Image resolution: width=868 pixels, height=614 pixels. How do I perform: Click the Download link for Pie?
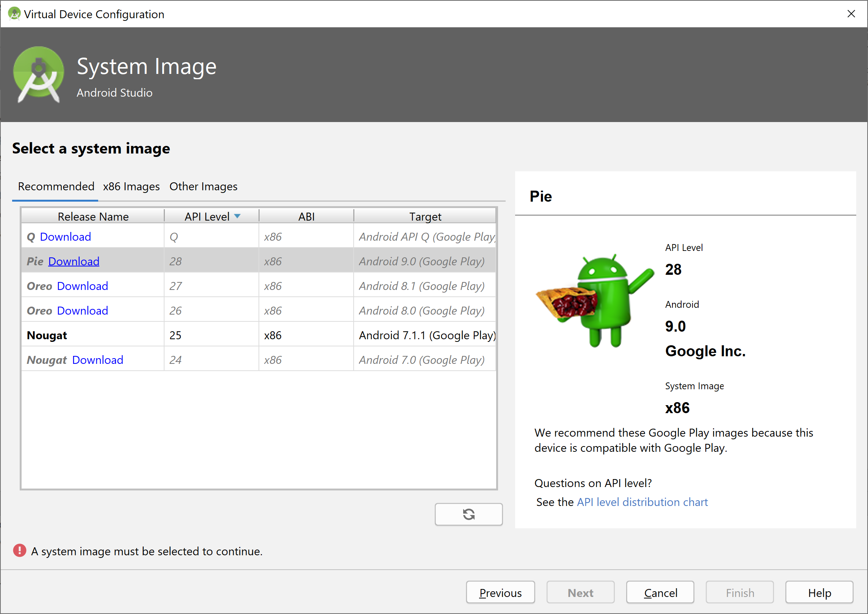(74, 262)
